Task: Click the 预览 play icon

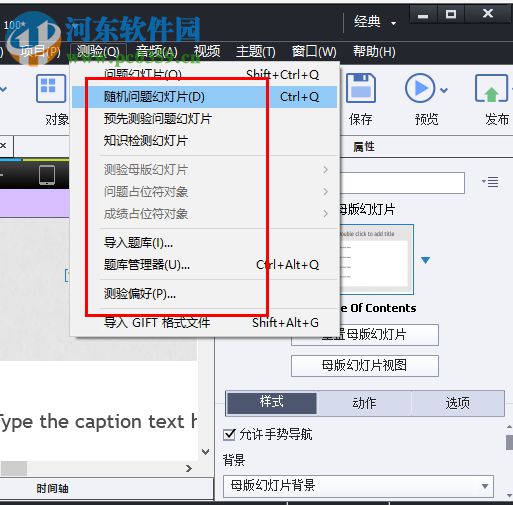Action: point(420,88)
